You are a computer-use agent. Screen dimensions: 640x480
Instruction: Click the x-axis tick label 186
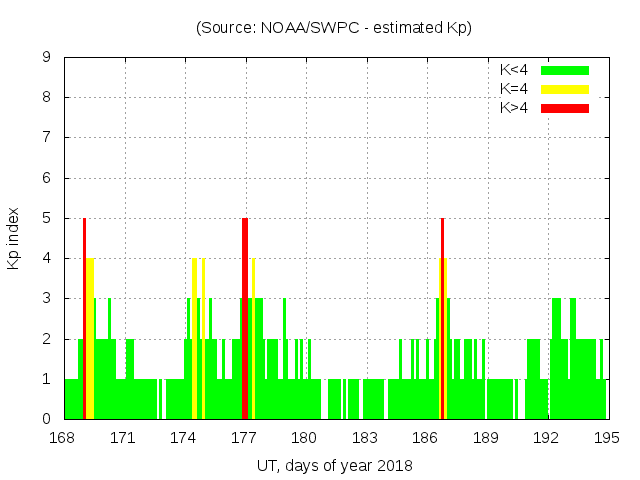pyautogui.click(x=425, y=438)
